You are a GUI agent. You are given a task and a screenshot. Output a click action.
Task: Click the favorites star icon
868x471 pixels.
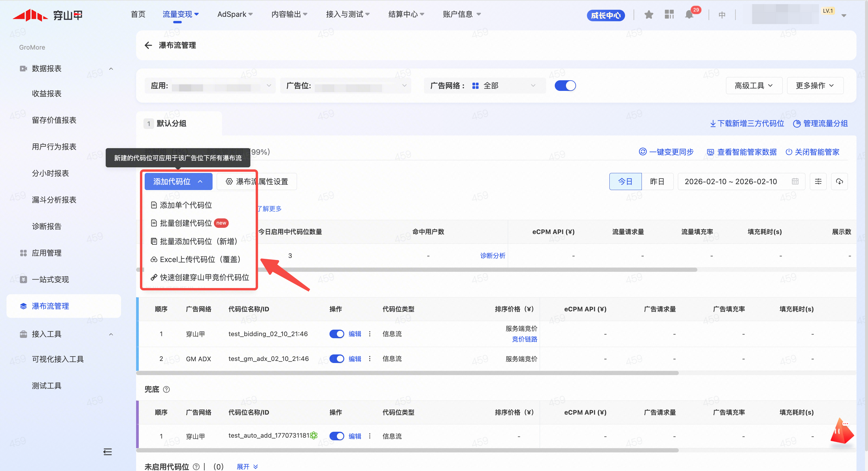[x=649, y=15]
